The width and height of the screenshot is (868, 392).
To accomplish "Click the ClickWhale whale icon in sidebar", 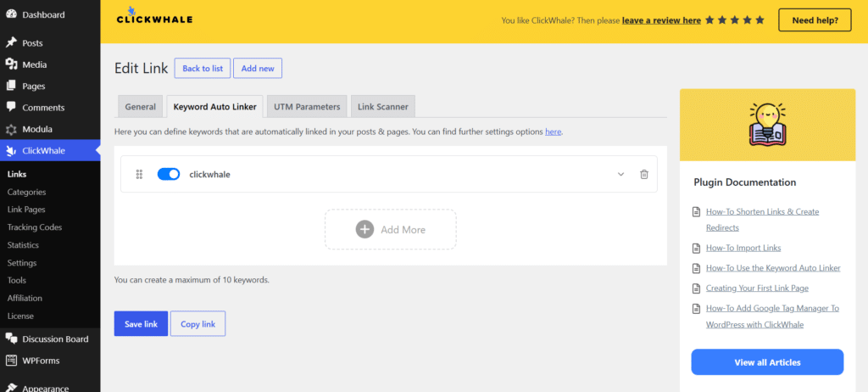I will pyautogui.click(x=11, y=150).
